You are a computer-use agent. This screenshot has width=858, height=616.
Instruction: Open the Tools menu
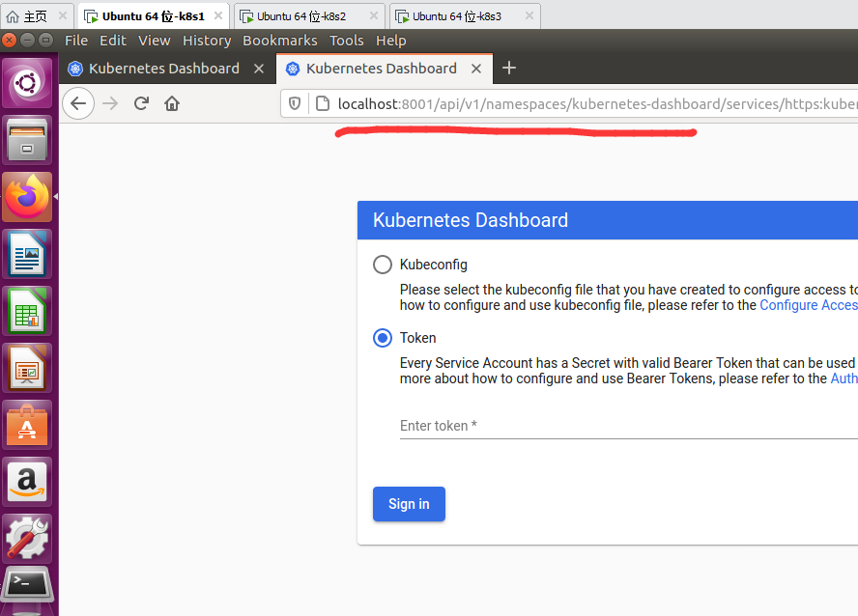(x=346, y=41)
